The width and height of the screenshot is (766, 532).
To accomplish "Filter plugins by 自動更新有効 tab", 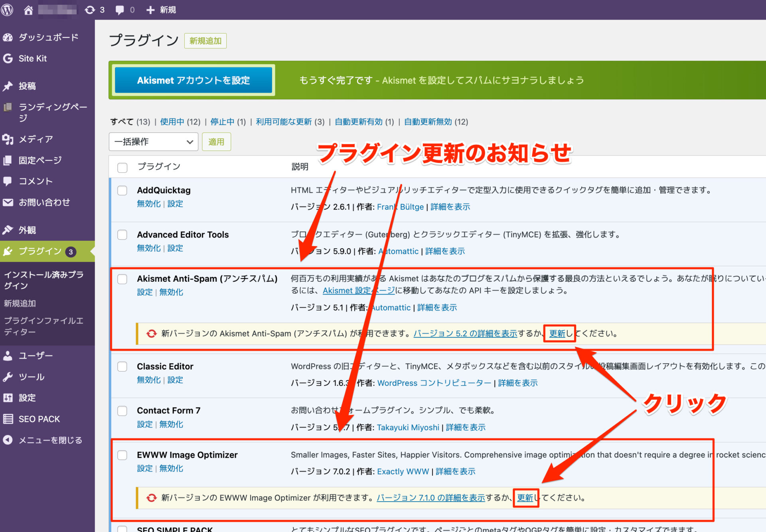I will point(359,122).
